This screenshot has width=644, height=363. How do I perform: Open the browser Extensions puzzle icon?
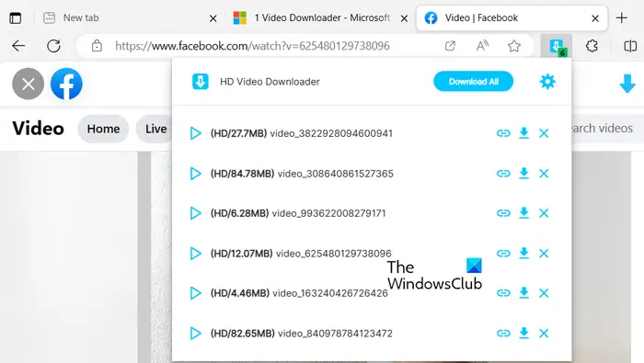point(592,46)
